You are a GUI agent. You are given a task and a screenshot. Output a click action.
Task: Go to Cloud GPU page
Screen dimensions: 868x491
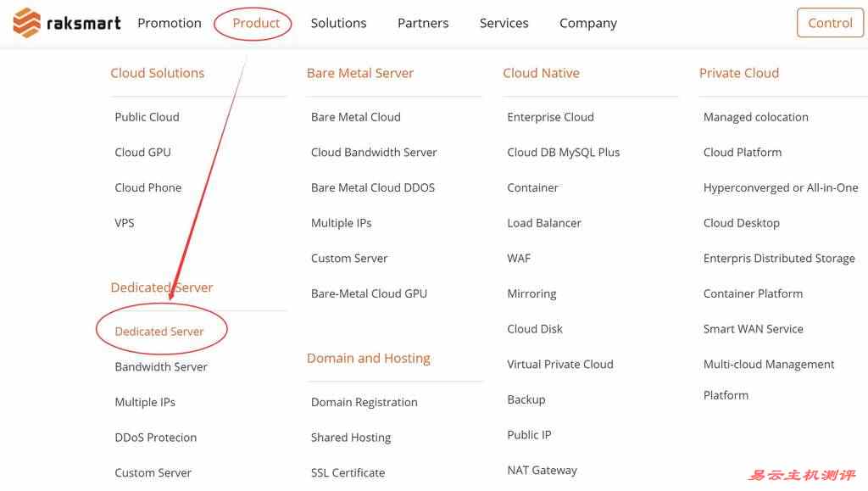(142, 153)
